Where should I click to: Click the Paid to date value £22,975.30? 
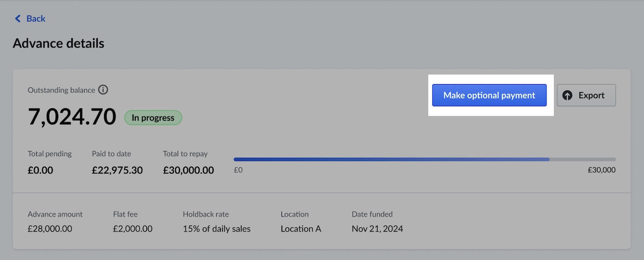pyautogui.click(x=117, y=170)
